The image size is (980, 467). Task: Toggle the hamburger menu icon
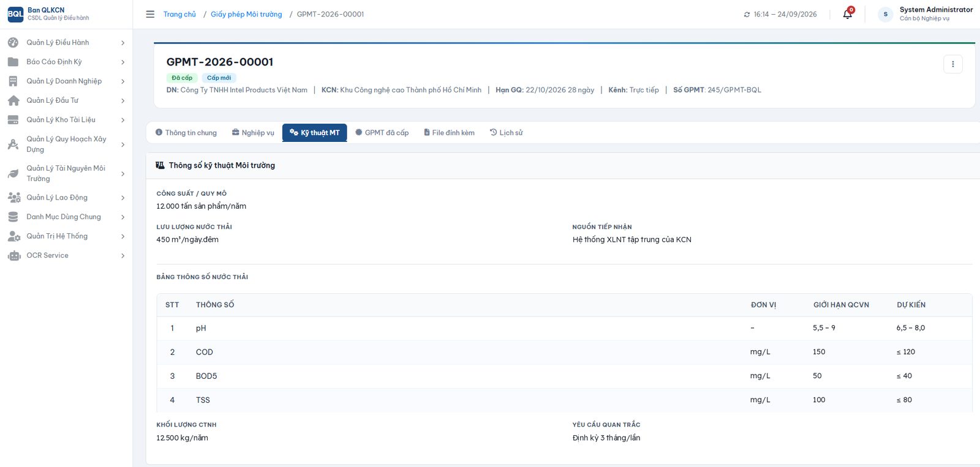pyautogui.click(x=150, y=14)
